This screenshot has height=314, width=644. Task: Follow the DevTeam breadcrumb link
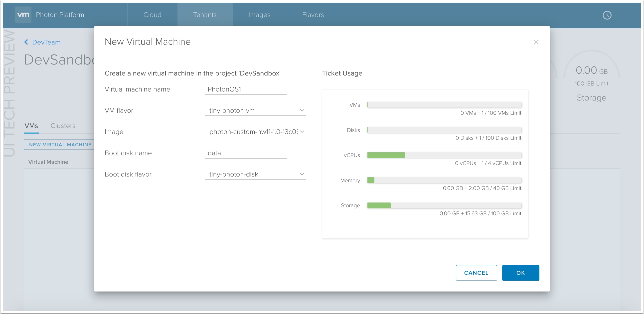point(46,42)
